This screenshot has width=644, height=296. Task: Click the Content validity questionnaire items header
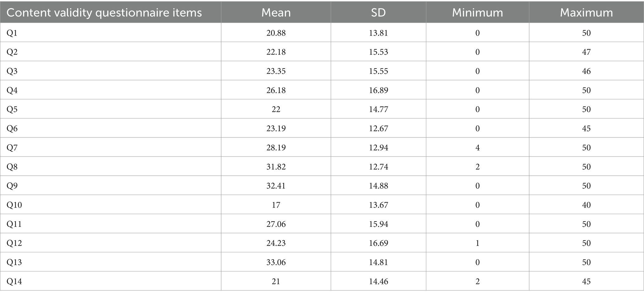click(x=104, y=12)
